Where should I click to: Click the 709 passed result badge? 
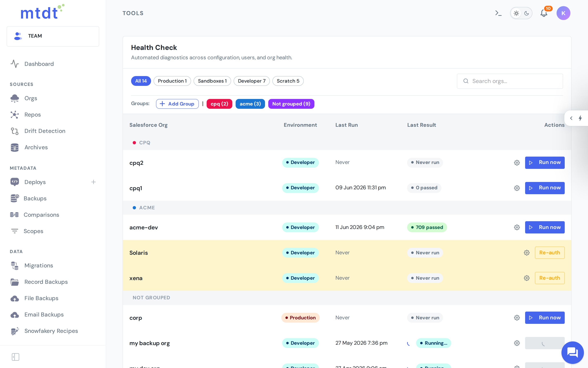coord(427,227)
